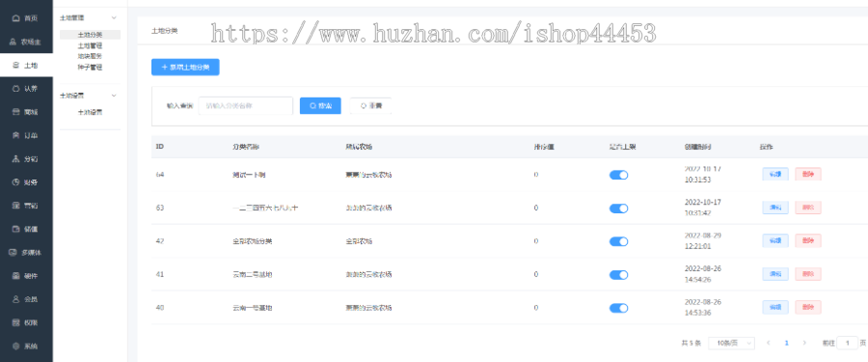Delete the row with ID 64

[x=807, y=174]
